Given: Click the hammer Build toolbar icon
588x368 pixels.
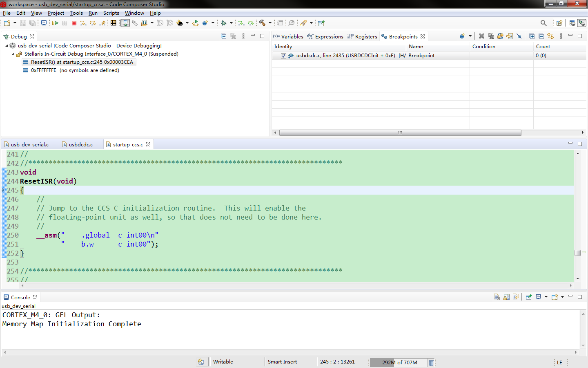Looking at the screenshot, I should tap(263, 23).
